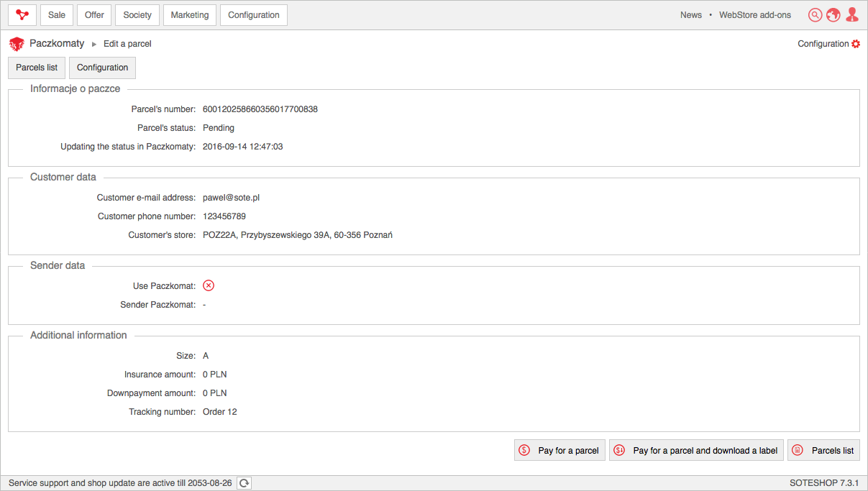Click the Downpayment amount 0 PLN value
The width and height of the screenshot is (868, 491).
(215, 393)
